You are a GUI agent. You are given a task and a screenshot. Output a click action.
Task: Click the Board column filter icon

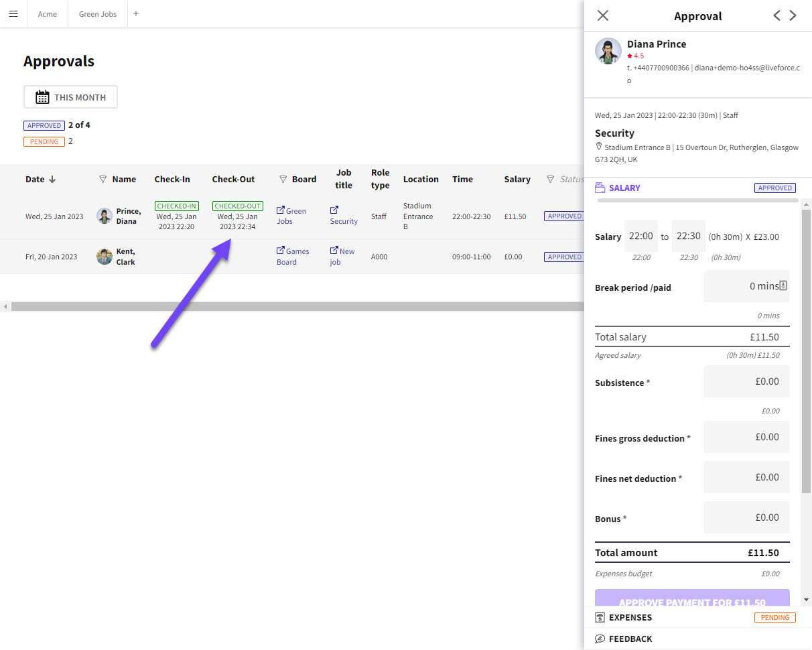283,179
